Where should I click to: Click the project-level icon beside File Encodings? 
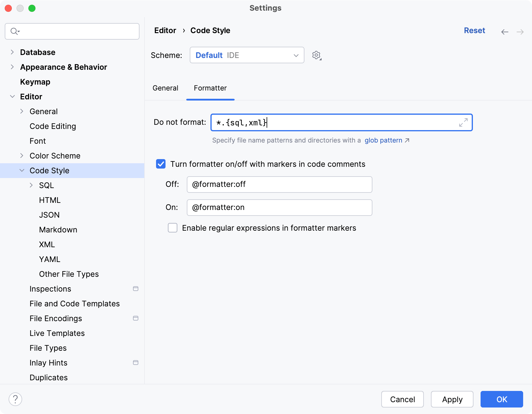(136, 318)
